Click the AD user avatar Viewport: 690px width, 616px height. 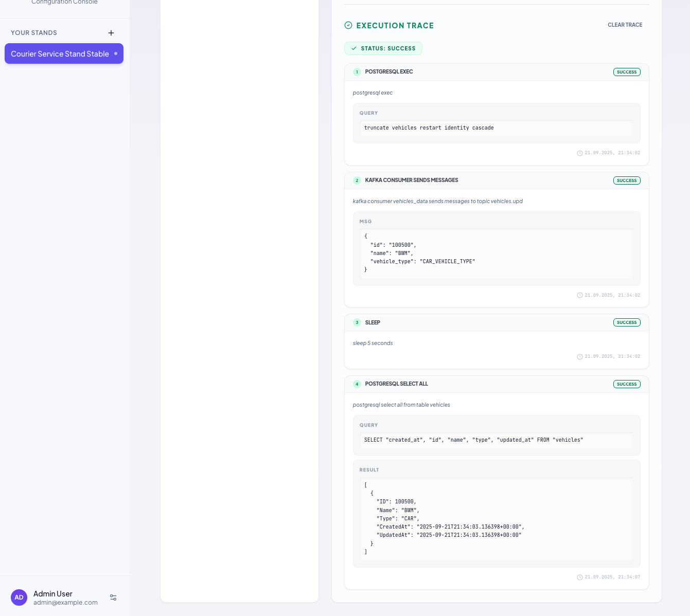pyautogui.click(x=19, y=597)
